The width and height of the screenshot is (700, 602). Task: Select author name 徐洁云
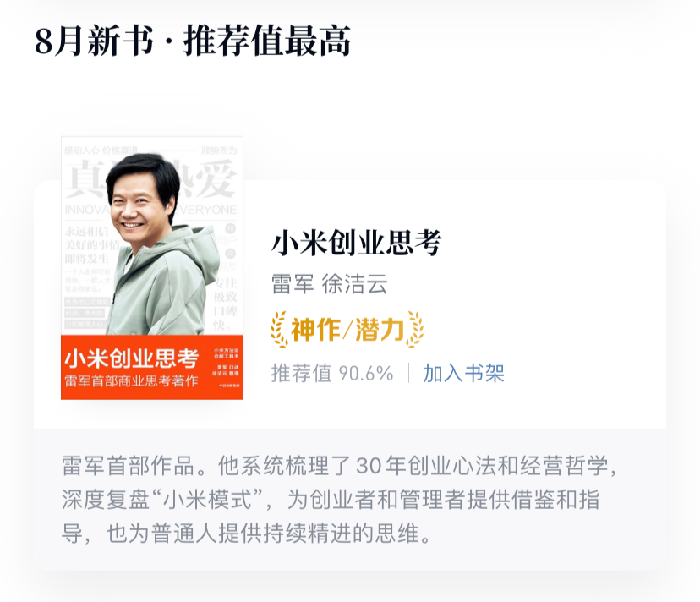point(354,284)
